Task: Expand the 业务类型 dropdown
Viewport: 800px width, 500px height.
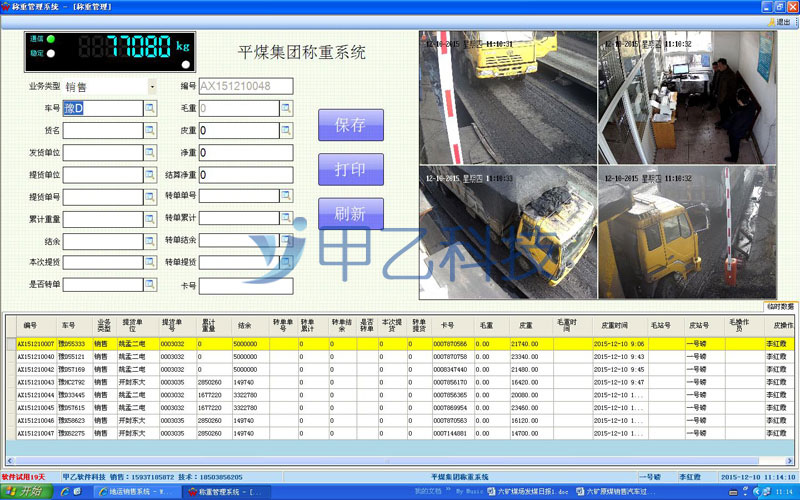Action: pyautogui.click(x=152, y=87)
